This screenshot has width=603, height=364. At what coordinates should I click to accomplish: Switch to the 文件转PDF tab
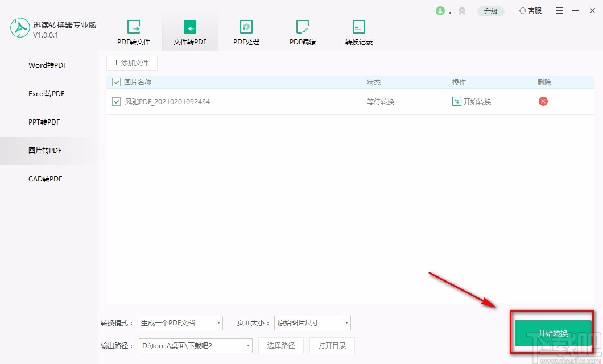click(x=190, y=26)
